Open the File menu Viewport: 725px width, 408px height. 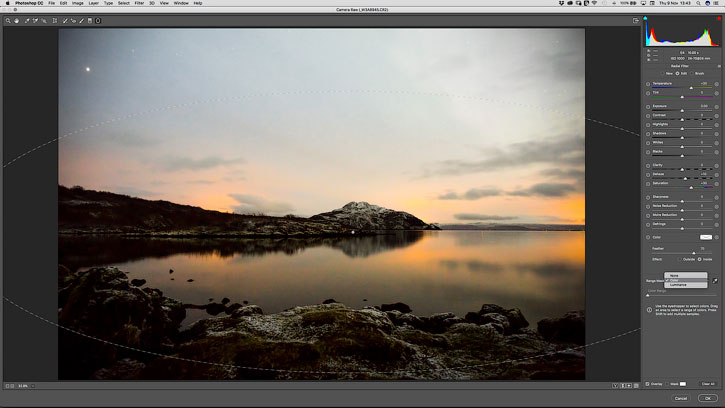pos(51,3)
